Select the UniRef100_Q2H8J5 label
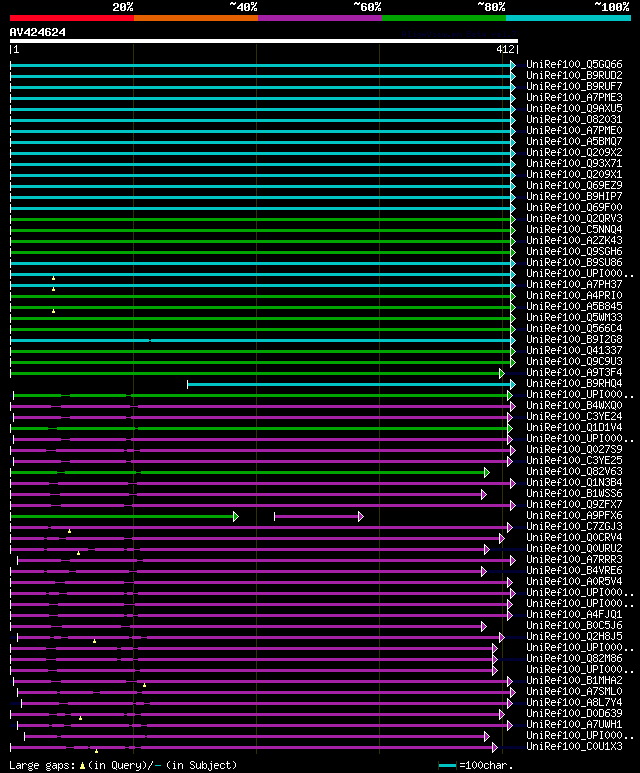Screen dimensions: 640x773 [574, 636]
